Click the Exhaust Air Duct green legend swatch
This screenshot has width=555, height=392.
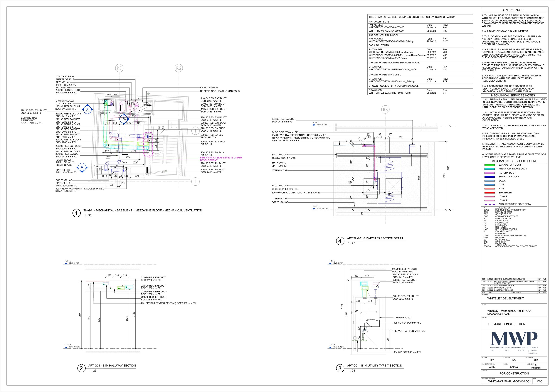(490, 165)
